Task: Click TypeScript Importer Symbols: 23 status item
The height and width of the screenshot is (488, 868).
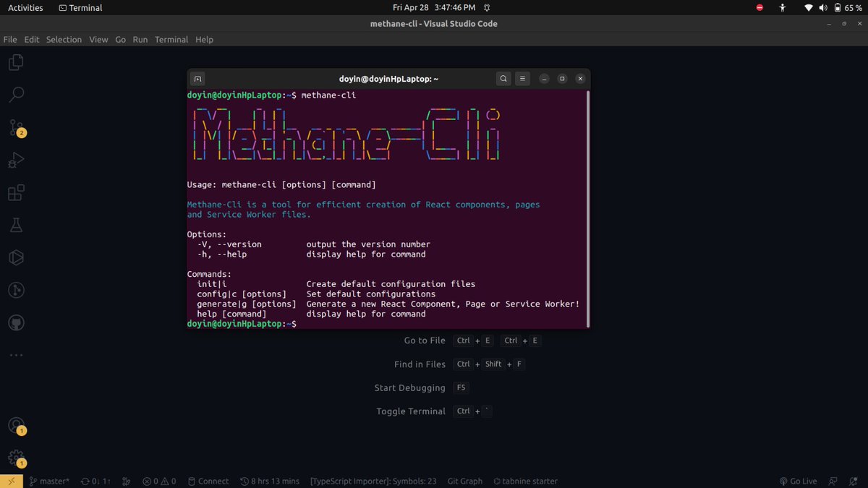Action: [373, 481]
